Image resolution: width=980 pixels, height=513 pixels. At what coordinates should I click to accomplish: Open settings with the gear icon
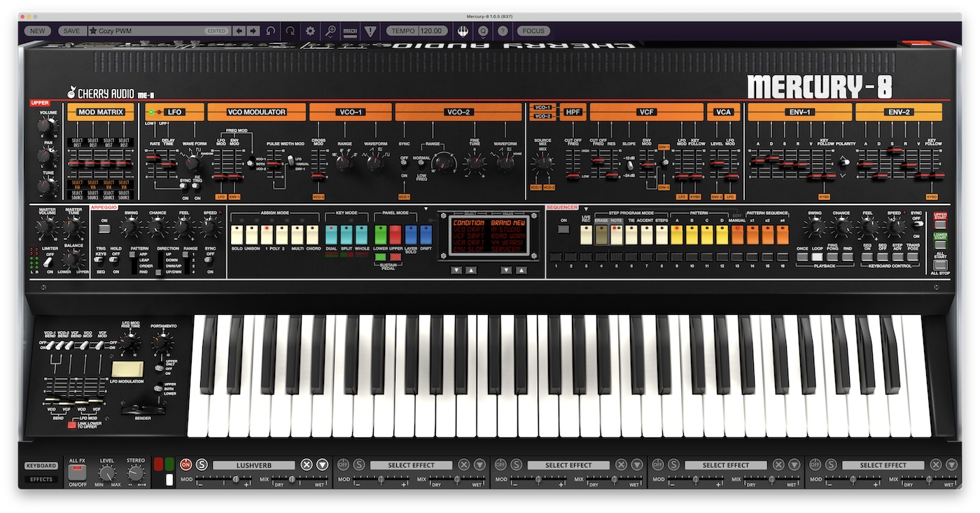(x=310, y=31)
